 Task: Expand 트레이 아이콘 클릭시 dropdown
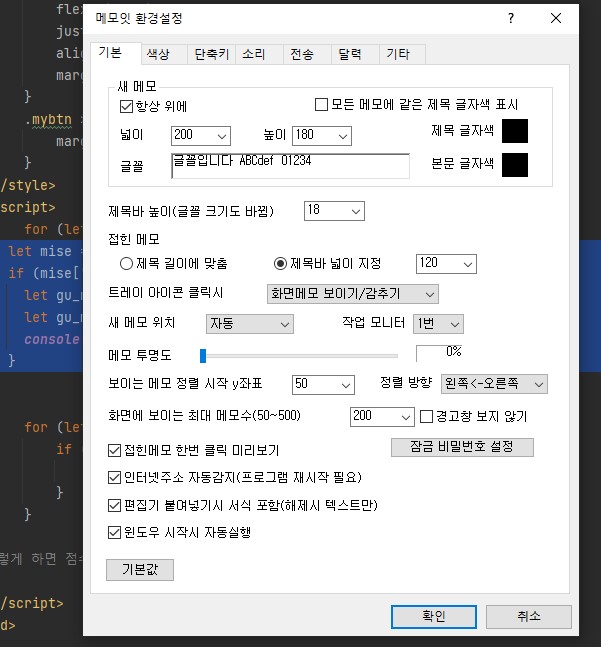353,294
